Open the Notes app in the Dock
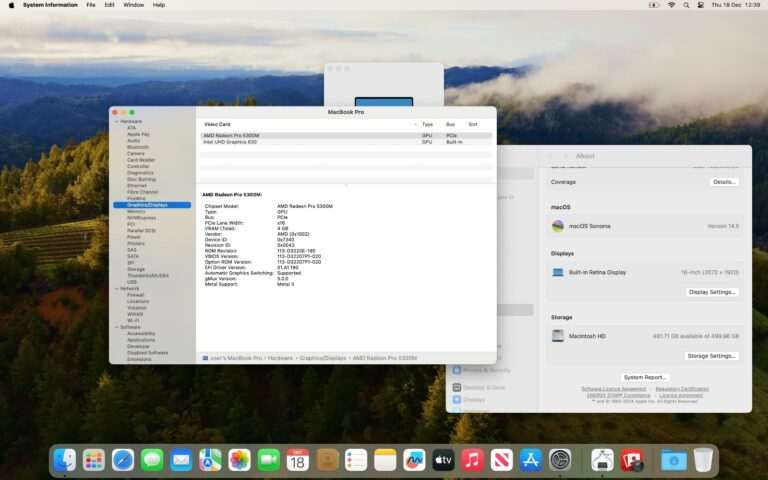Image resolution: width=768 pixels, height=480 pixels. [385, 460]
